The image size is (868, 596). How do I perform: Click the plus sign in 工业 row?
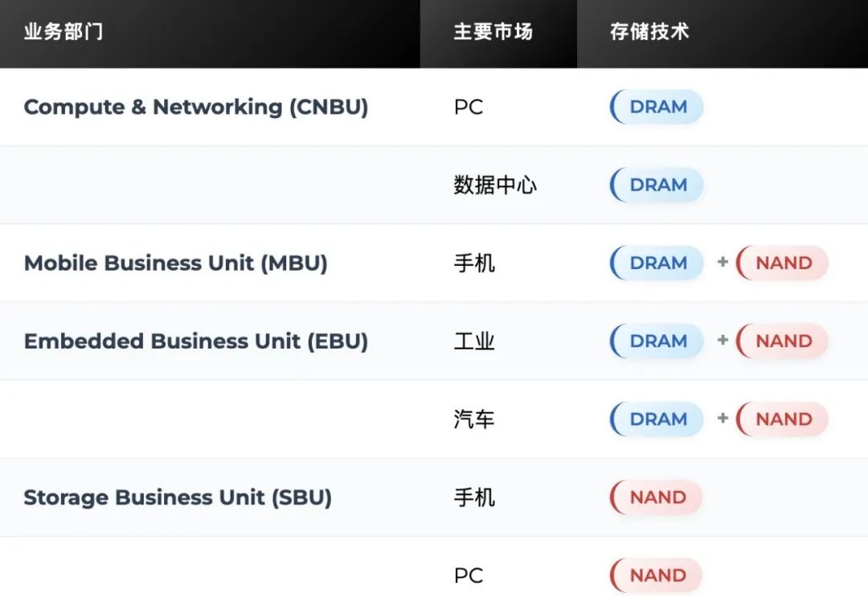[723, 340]
